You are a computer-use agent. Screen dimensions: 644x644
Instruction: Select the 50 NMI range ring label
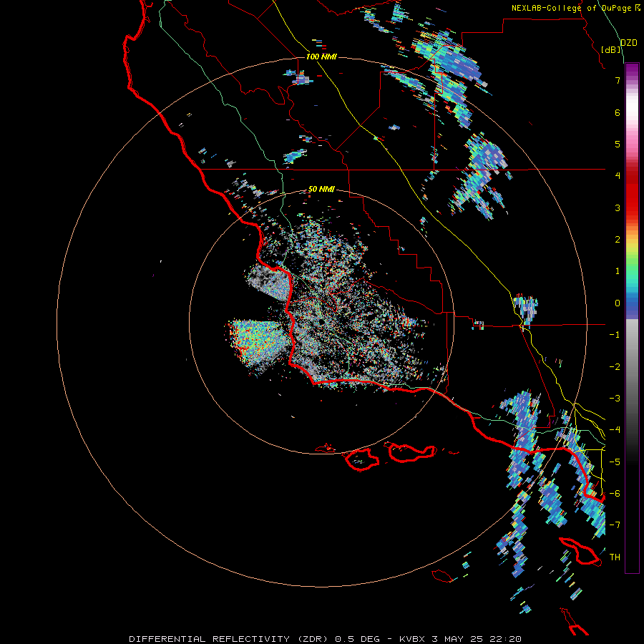(x=321, y=189)
